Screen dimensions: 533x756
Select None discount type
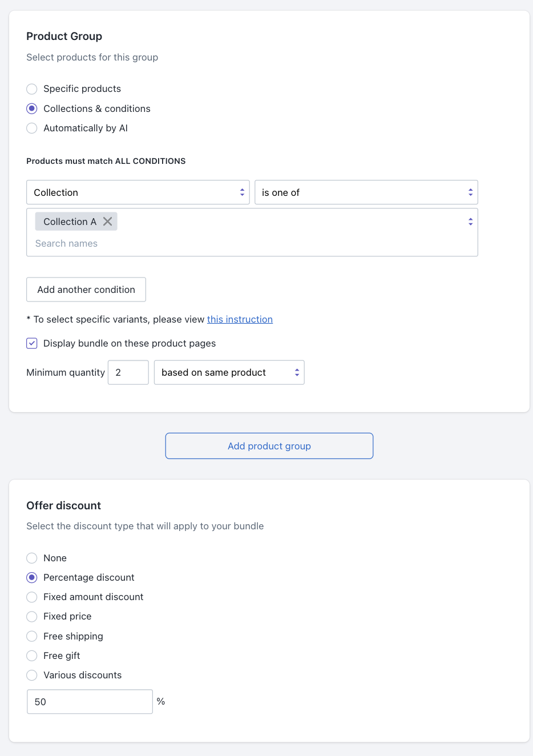[32, 558]
